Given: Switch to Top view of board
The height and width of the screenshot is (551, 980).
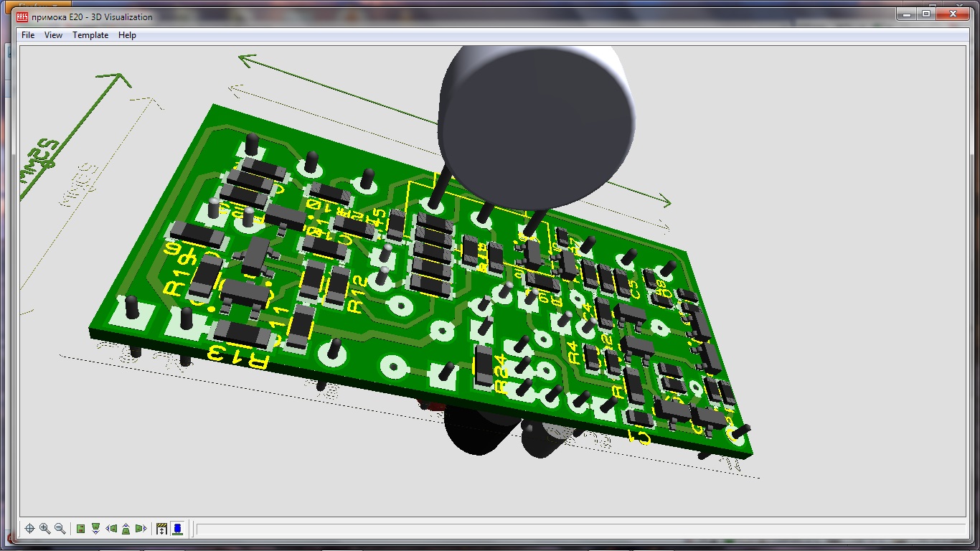Looking at the screenshot, I should 81,529.
